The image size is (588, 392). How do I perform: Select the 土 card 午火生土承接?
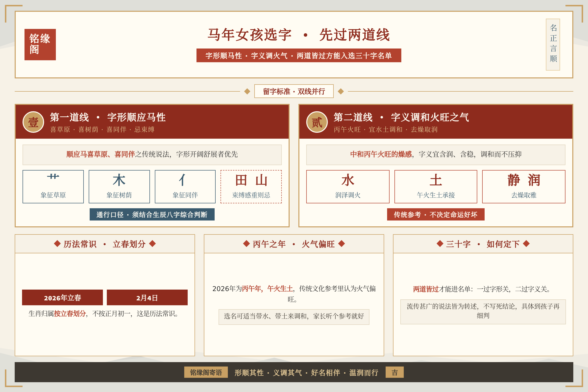point(436,186)
